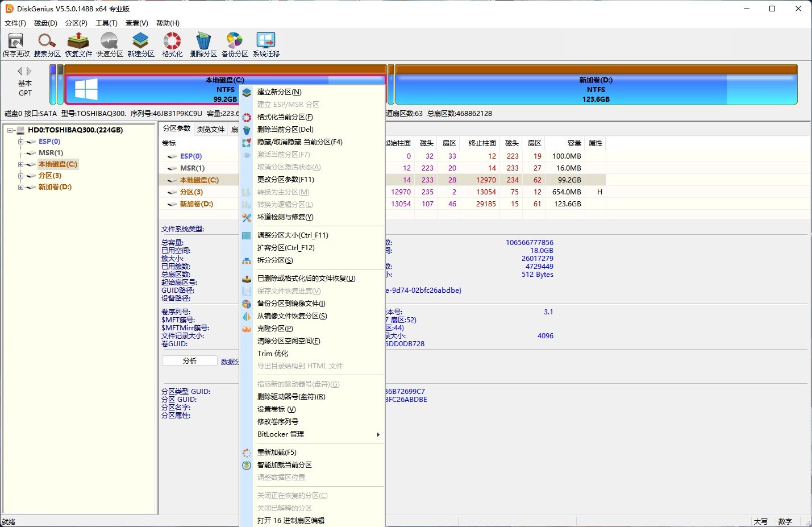
Task: Select 坏道检测与修复 in context menu
Action: (285, 217)
